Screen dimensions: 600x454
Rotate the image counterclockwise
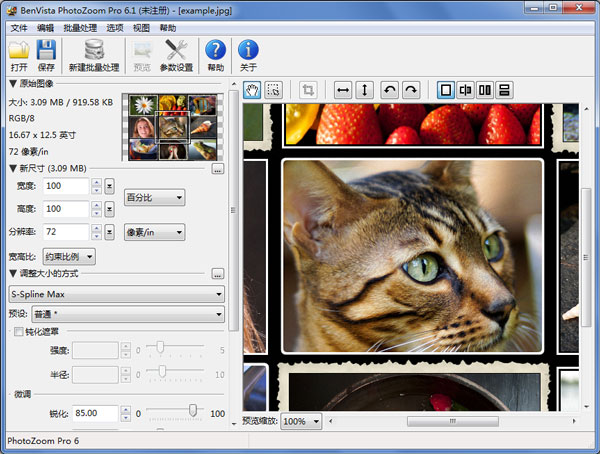click(x=390, y=90)
